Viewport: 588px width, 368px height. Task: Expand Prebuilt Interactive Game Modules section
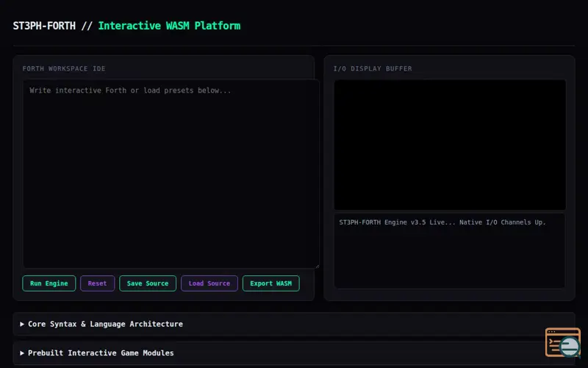(293, 353)
